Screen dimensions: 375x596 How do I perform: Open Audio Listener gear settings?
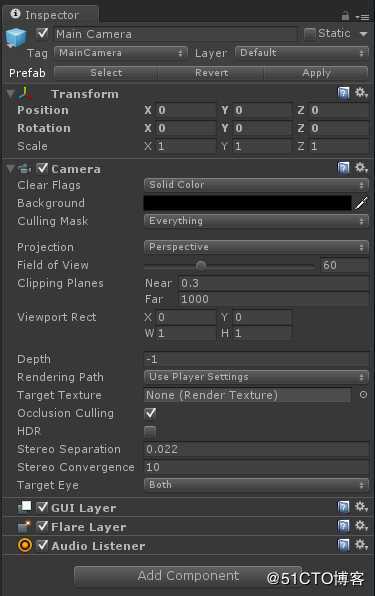coord(361,545)
